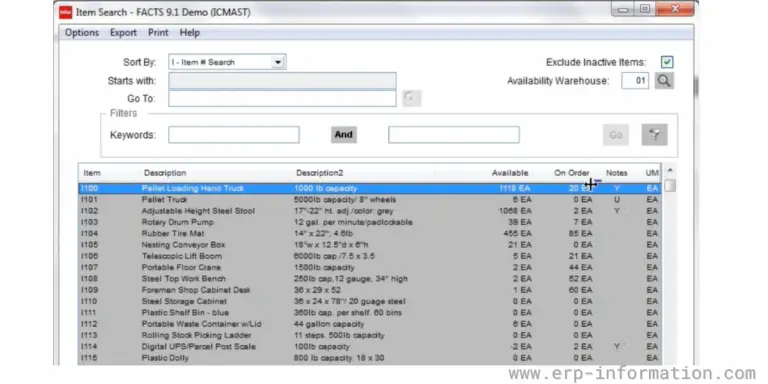The height and width of the screenshot is (384, 768).
Task: Click the On Order column header
Action: point(572,173)
